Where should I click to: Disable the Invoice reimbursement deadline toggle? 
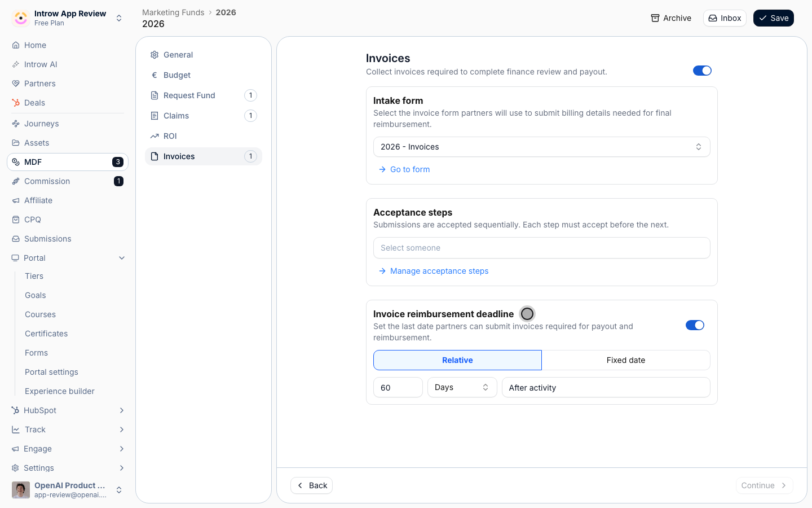[695, 325]
